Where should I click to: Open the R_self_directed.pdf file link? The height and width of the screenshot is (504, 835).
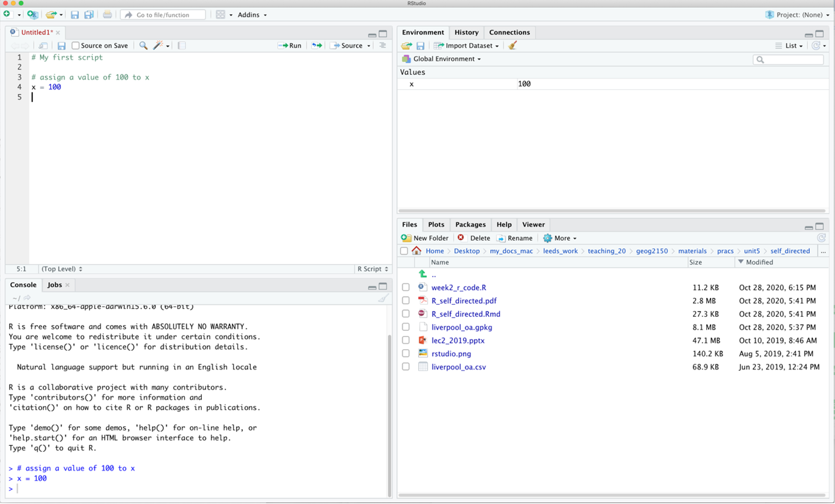(464, 301)
